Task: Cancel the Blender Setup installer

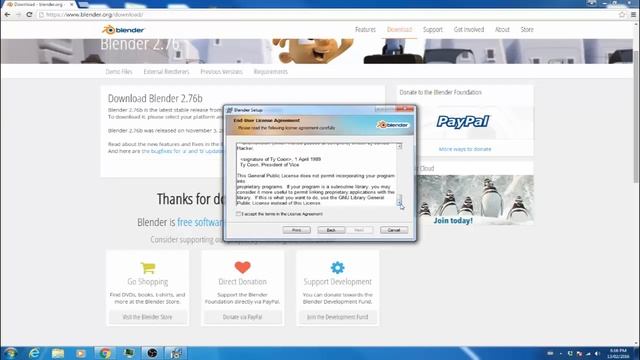Action: pos(394,230)
